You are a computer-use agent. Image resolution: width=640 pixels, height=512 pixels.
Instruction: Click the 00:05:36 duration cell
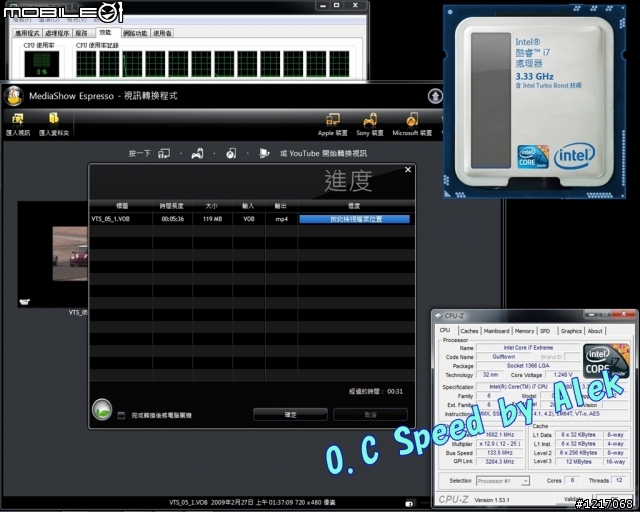[172, 219]
